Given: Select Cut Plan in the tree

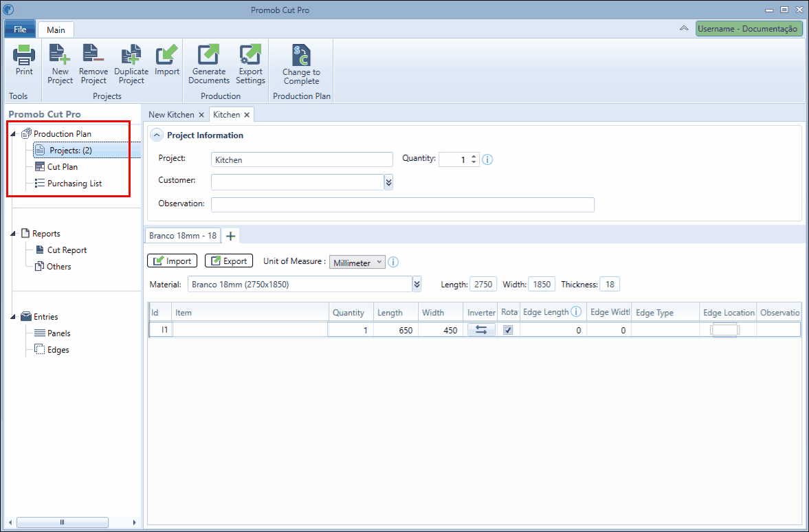Looking at the screenshot, I should click(x=63, y=166).
